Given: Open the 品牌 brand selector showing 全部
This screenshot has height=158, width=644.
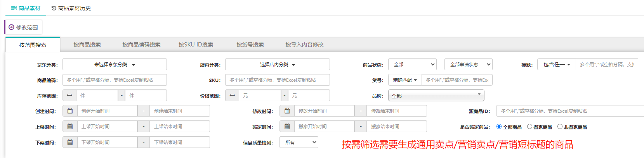Looking at the screenshot, I should pos(436,96).
